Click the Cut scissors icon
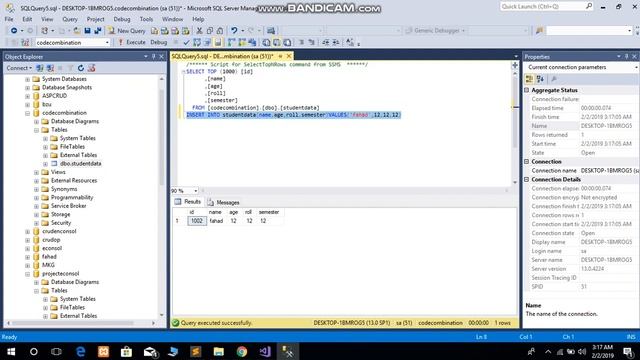Image resolution: width=640 pixels, height=360 pixels. pyautogui.click(x=199, y=31)
